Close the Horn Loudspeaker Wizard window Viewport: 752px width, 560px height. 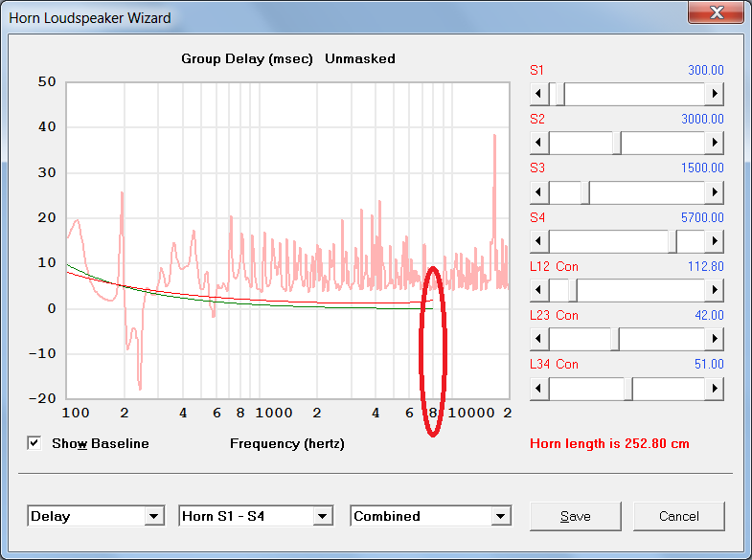click(716, 11)
